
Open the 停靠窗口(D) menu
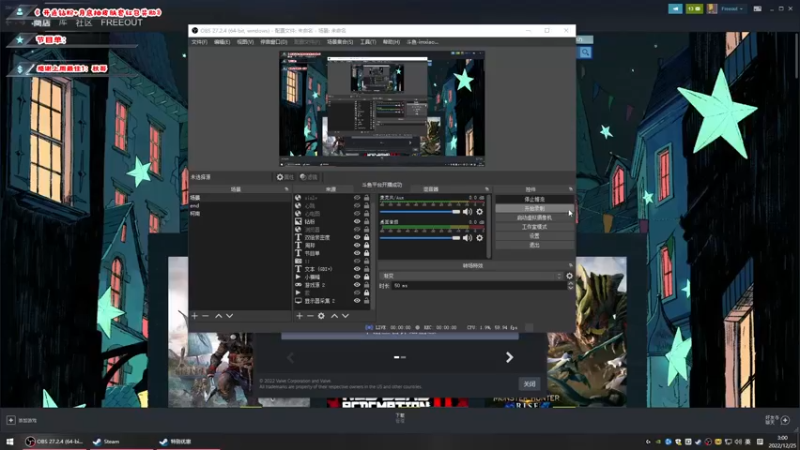click(x=273, y=42)
